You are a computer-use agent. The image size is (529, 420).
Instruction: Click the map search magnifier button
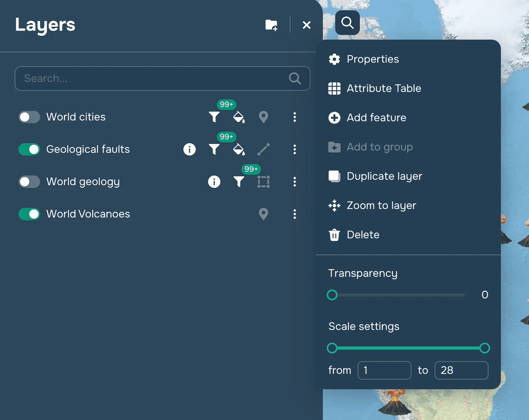click(347, 23)
